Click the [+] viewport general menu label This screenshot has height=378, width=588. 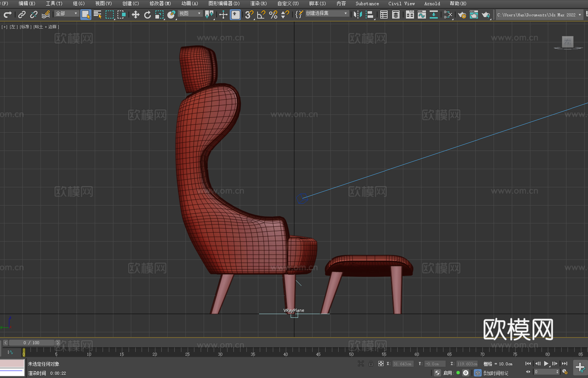[x=4, y=27]
